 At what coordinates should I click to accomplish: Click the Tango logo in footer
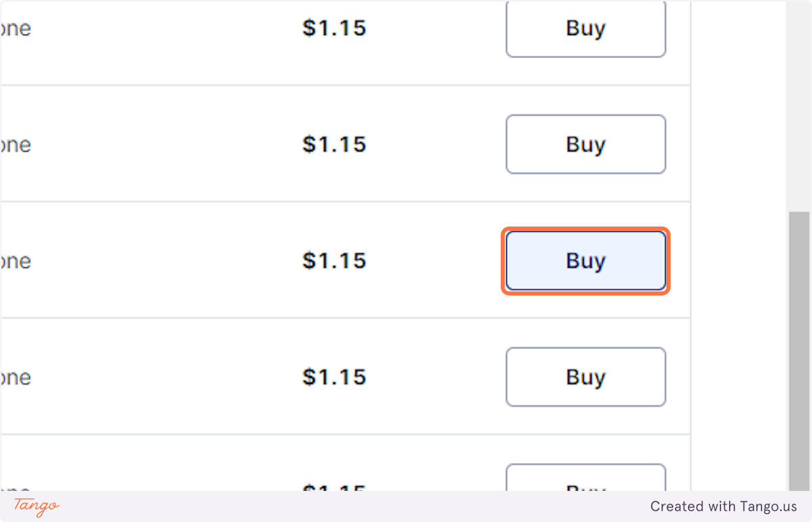pyautogui.click(x=37, y=506)
